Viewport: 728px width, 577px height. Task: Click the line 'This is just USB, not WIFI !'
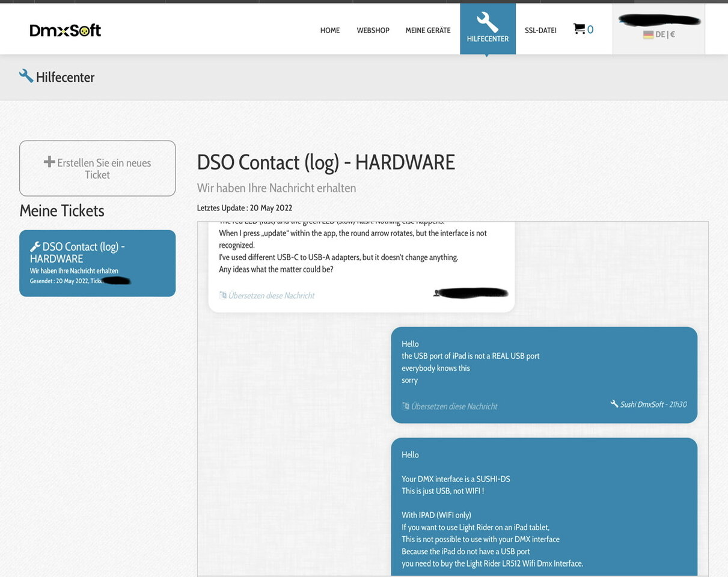point(442,491)
